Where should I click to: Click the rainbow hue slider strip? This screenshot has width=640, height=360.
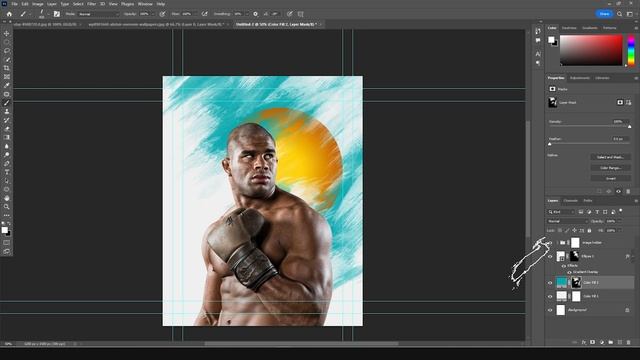click(631, 50)
